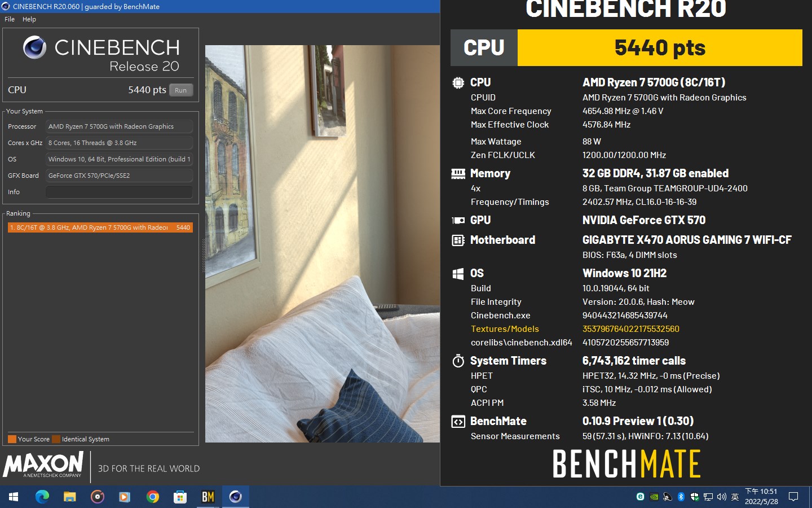This screenshot has height=508, width=812.
Task: Click the highlighted Textures/Models label
Action: 505,329
